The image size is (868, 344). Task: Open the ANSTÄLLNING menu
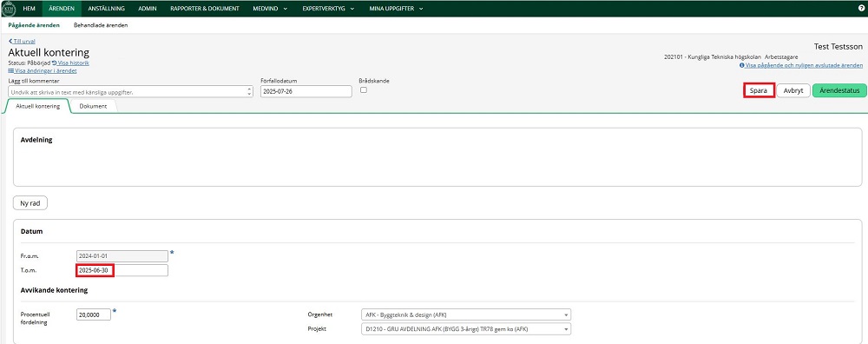pos(106,9)
